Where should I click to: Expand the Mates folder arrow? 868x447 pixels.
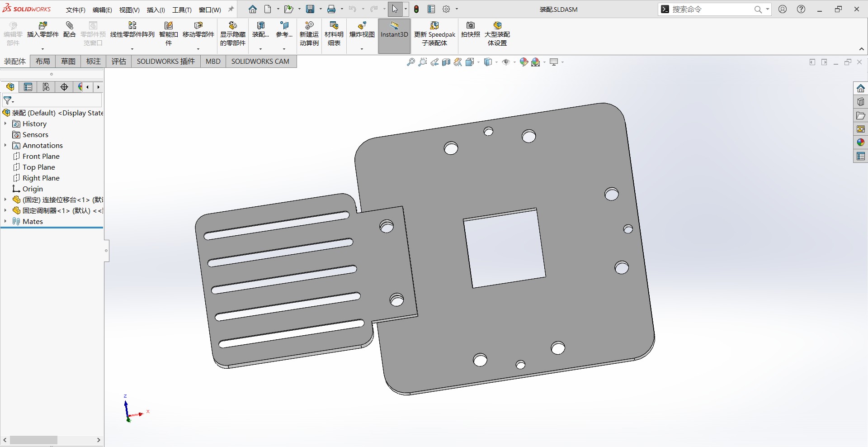[x=5, y=221]
